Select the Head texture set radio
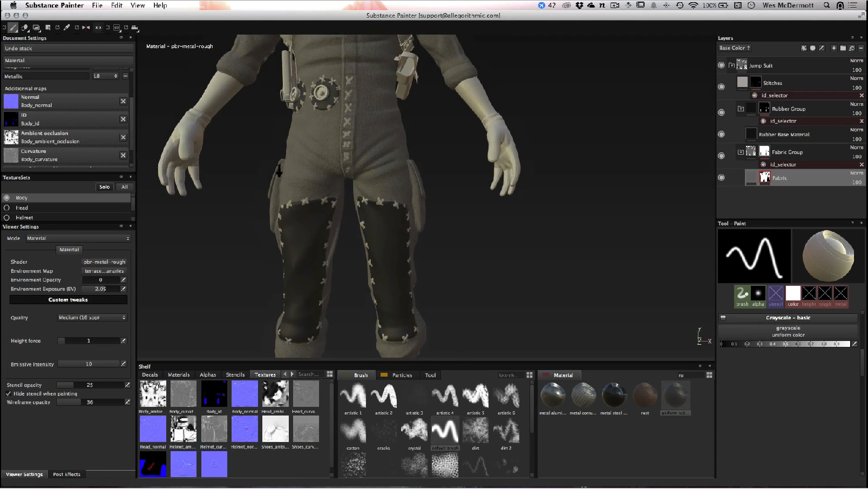This screenshot has height=489, width=868. 7,207
